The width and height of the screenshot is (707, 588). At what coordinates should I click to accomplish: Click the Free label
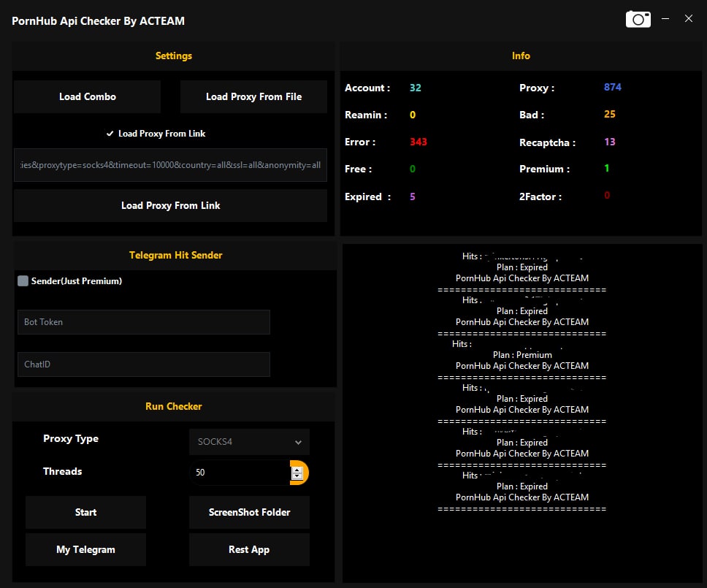(358, 169)
